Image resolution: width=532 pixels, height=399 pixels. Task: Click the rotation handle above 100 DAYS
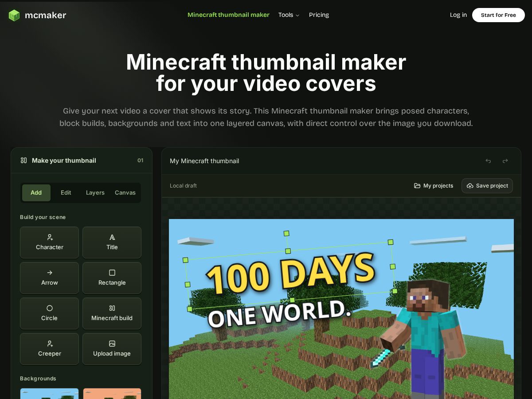[x=286, y=233]
